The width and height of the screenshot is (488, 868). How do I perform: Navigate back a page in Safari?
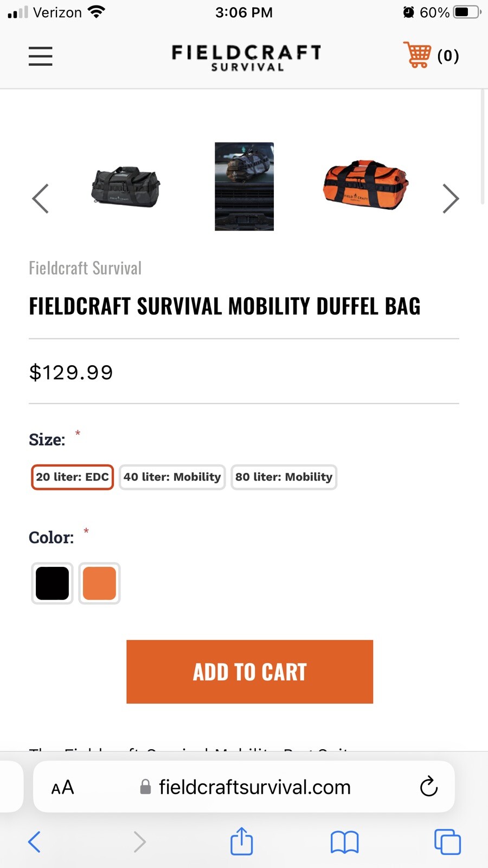point(34,841)
